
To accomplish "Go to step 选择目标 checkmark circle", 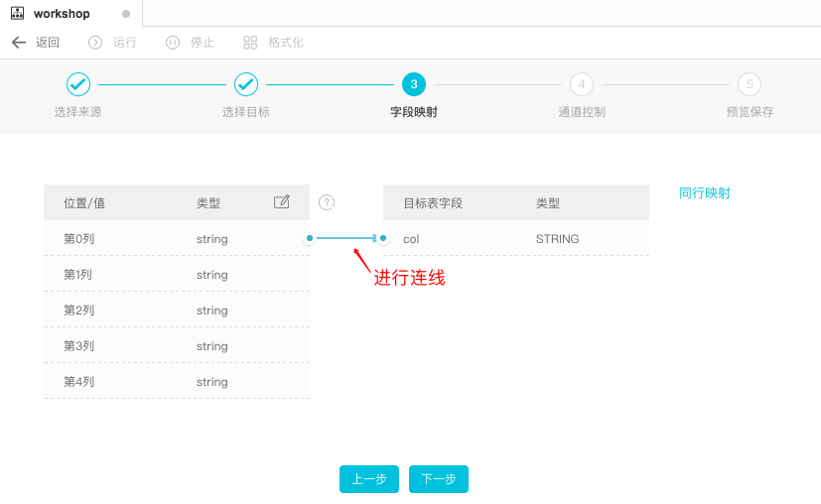I will coord(246,84).
